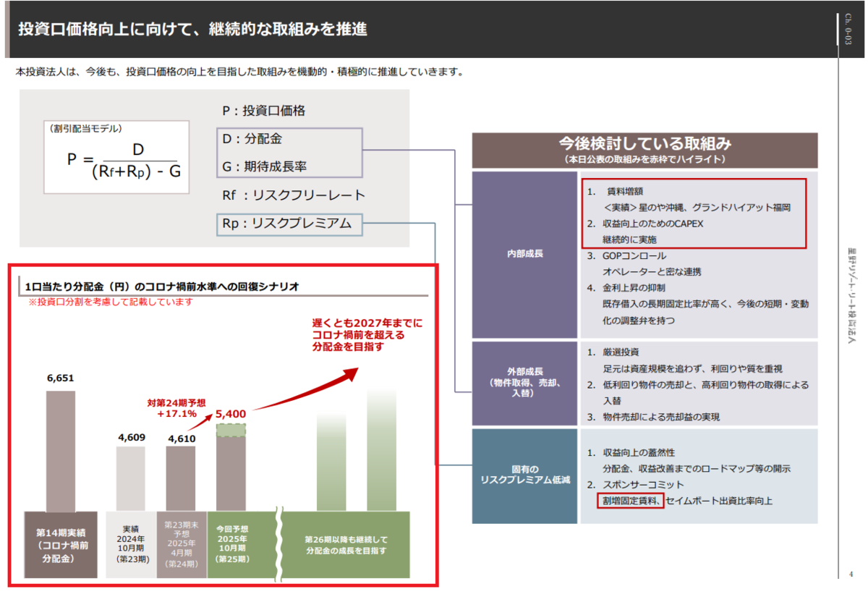Screen dimensions: 868x597
Task: Select the item 2. 収益向上のためのCAPEX
Action: point(645,224)
